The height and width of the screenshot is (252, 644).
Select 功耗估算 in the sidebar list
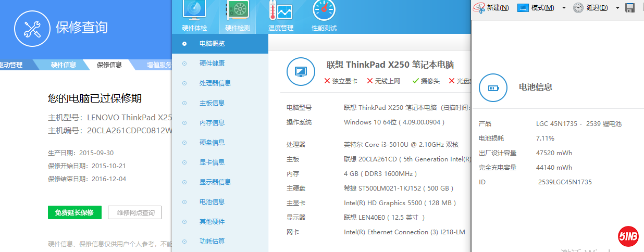pos(212,241)
